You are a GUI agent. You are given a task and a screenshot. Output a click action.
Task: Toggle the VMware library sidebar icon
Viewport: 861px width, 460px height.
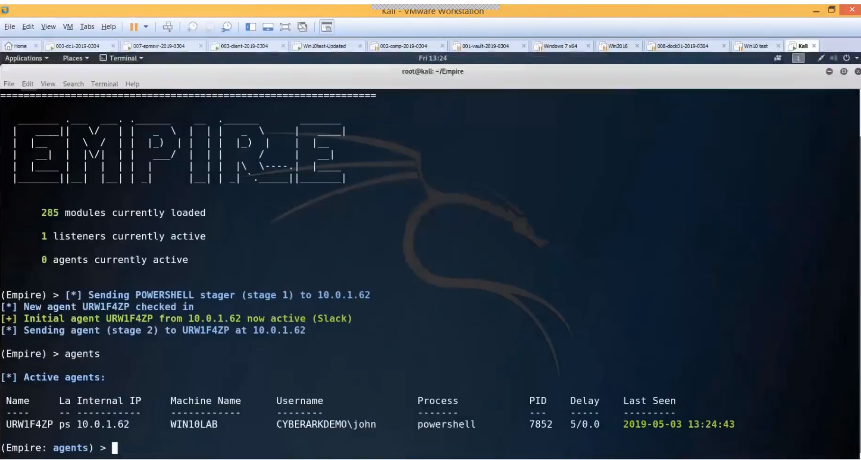click(251, 26)
